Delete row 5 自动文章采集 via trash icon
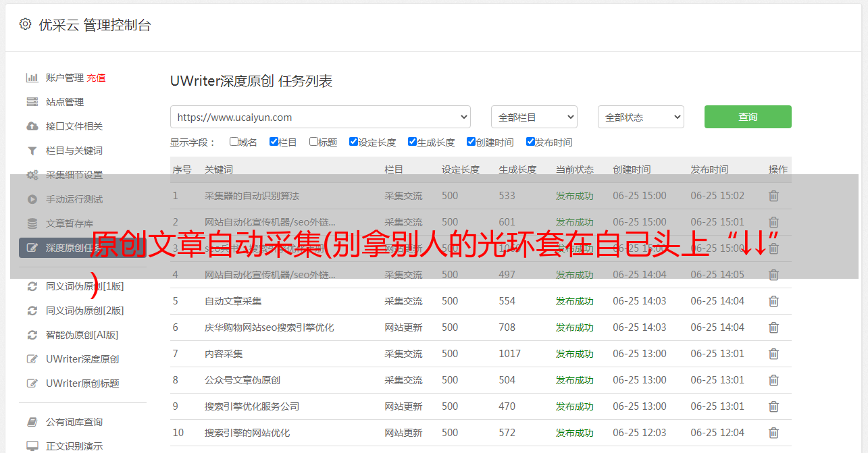The image size is (868, 453). coord(774,301)
